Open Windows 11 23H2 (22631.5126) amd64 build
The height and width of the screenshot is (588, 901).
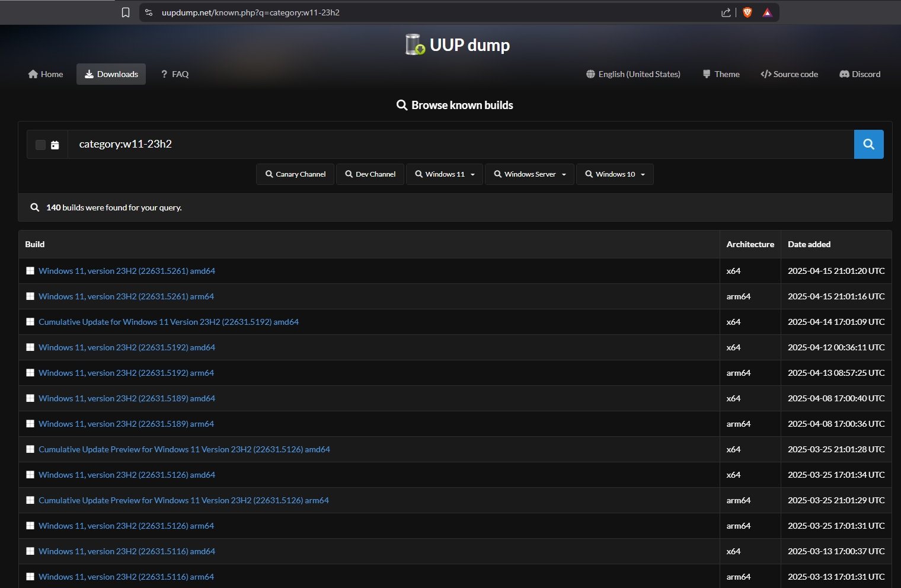pos(127,475)
